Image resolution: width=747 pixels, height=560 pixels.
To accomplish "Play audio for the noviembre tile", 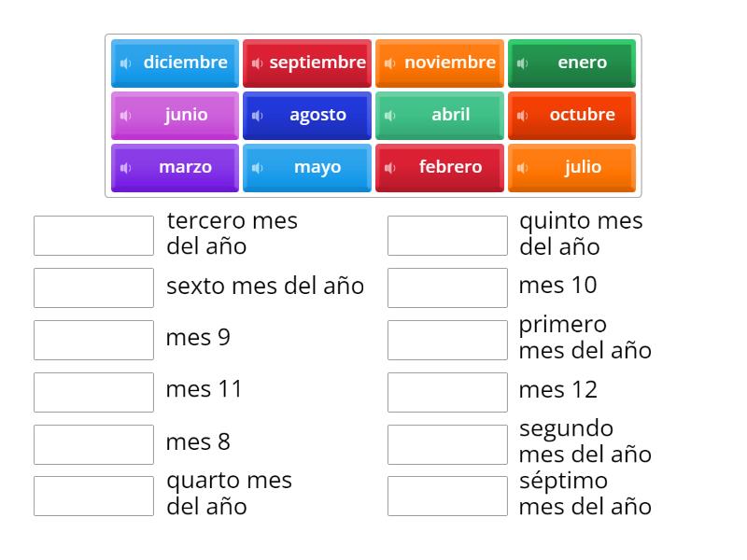I will (391, 63).
